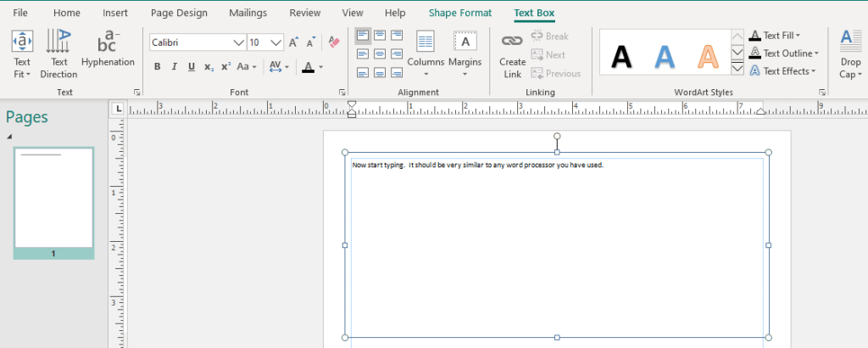
Task: Clear all formatting with the eraser icon
Action: pyautogui.click(x=333, y=42)
